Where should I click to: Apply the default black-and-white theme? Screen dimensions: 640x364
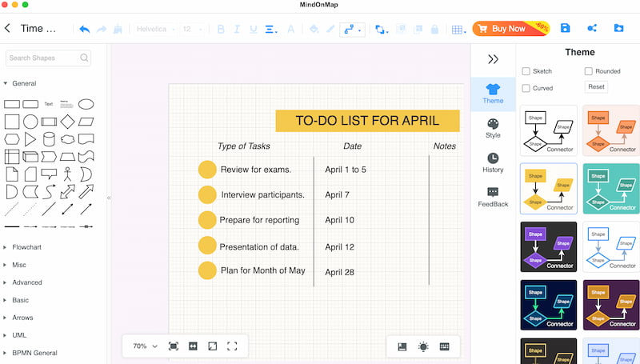(549, 130)
